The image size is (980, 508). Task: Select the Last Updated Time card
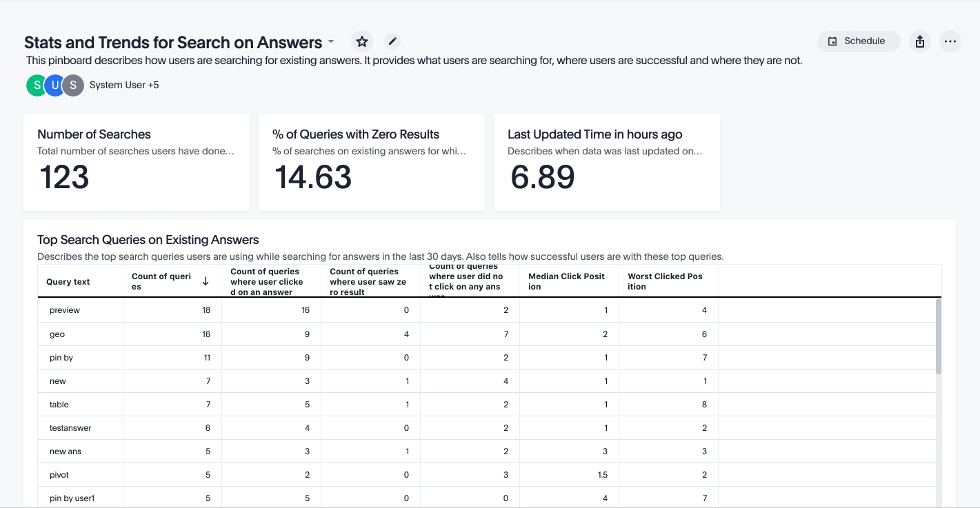[606, 162]
